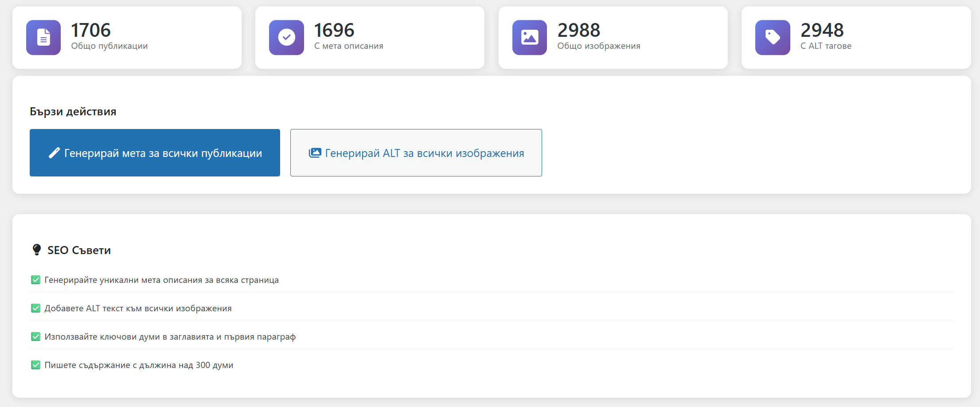The width and height of the screenshot is (980, 407).
Task: Click the images icon in the ALT button
Action: point(315,153)
